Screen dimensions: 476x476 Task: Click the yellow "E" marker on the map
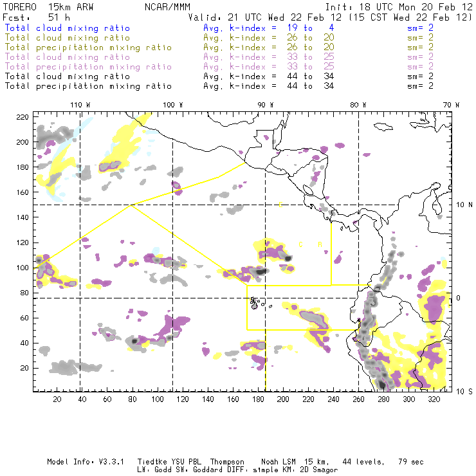pos(280,205)
